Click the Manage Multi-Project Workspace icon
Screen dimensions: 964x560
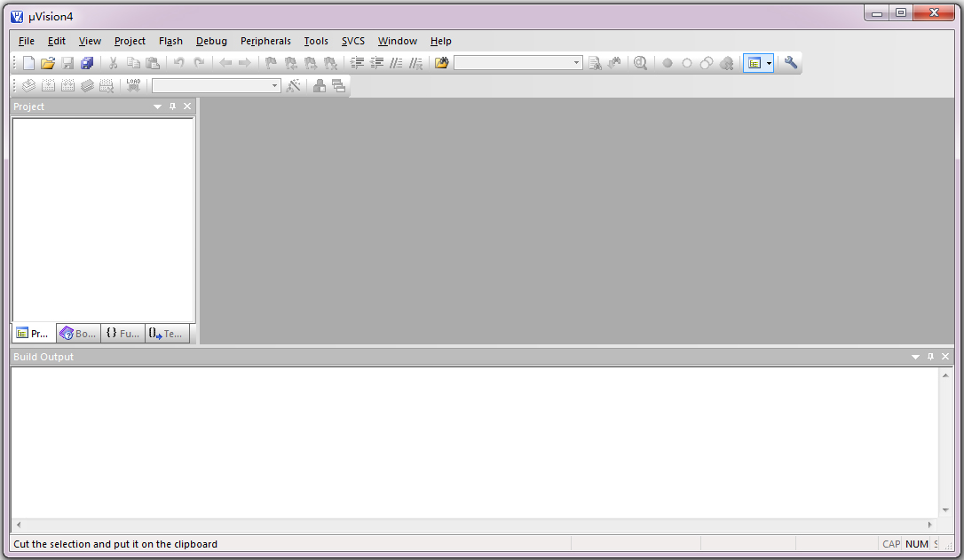coord(339,85)
